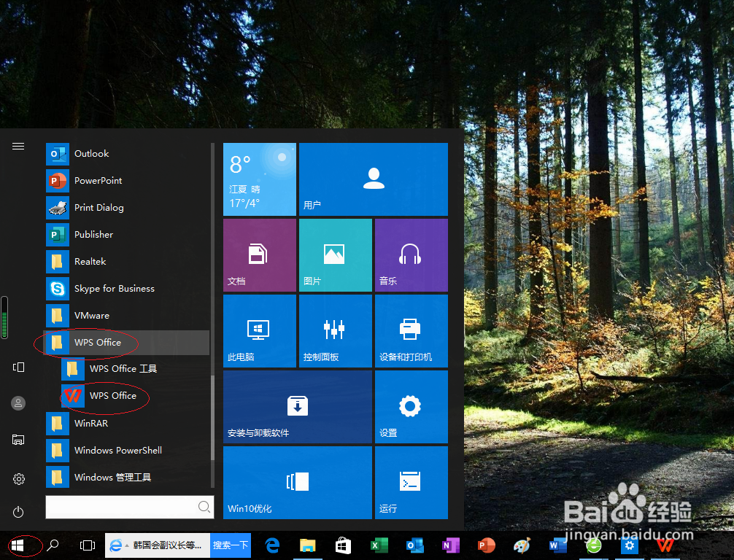Viewport: 734px width, 560px height.
Task: Launch OneNote from the taskbar
Action: click(x=450, y=545)
